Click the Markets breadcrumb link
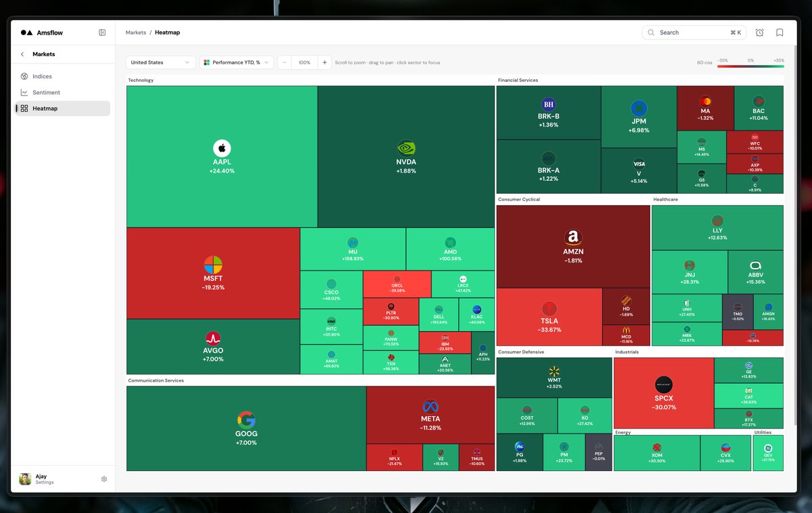 pos(135,32)
